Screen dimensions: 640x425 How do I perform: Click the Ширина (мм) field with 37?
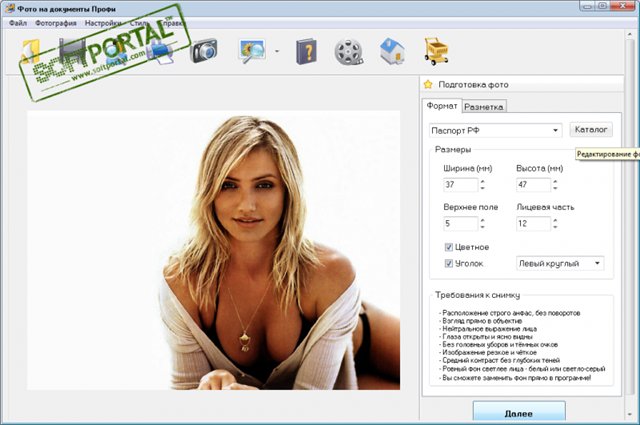460,185
